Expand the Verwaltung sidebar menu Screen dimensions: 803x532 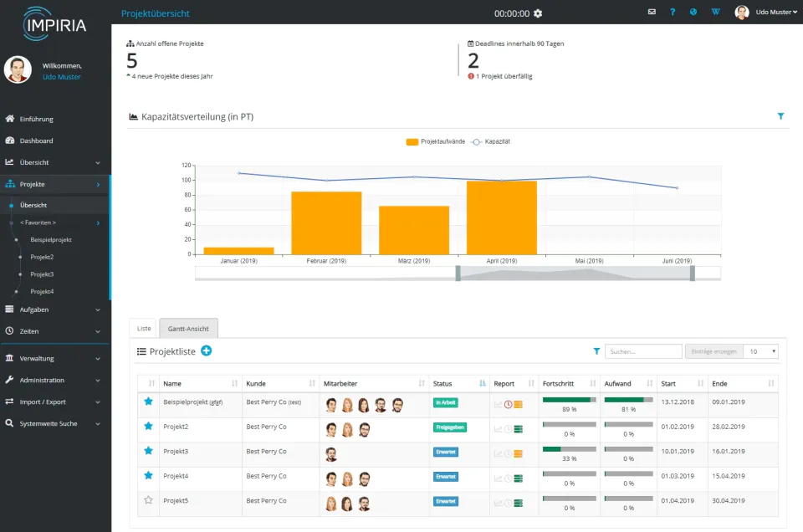pyautogui.click(x=55, y=358)
